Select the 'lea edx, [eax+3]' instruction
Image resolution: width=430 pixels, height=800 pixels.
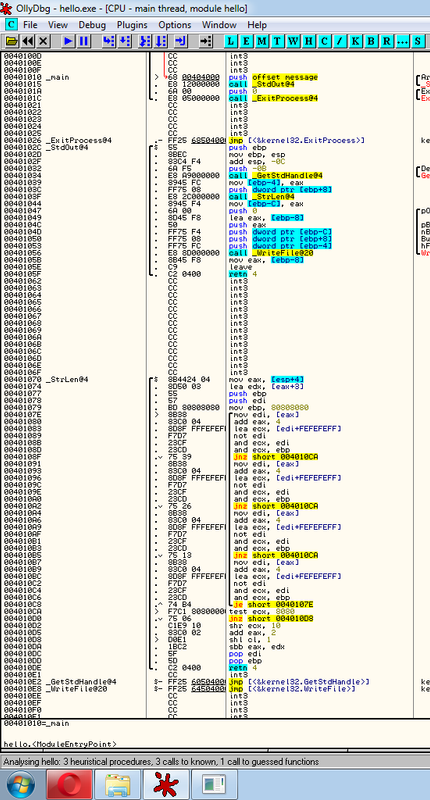coord(267,386)
